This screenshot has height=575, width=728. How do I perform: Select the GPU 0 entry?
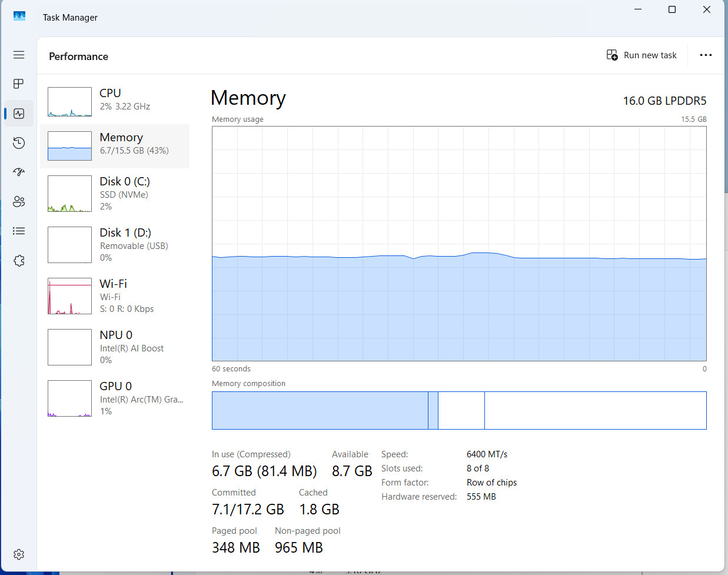(x=115, y=398)
